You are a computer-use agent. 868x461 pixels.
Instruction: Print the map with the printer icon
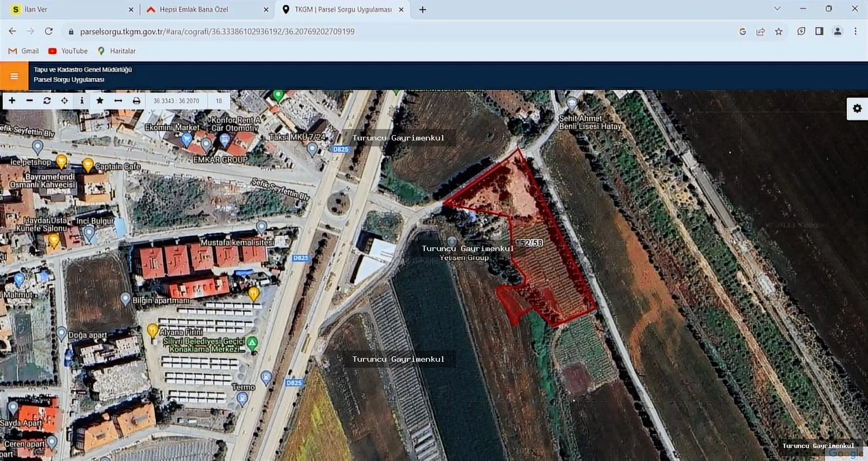(136, 100)
